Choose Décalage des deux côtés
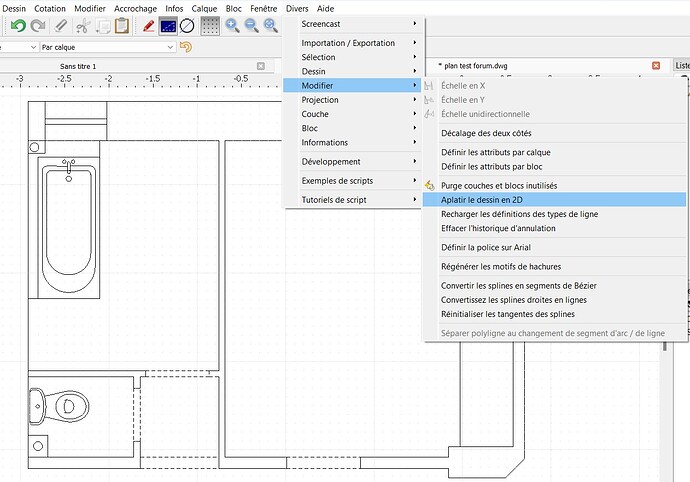Image resolution: width=690 pixels, height=482 pixels. pyautogui.click(x=554, y=133)
